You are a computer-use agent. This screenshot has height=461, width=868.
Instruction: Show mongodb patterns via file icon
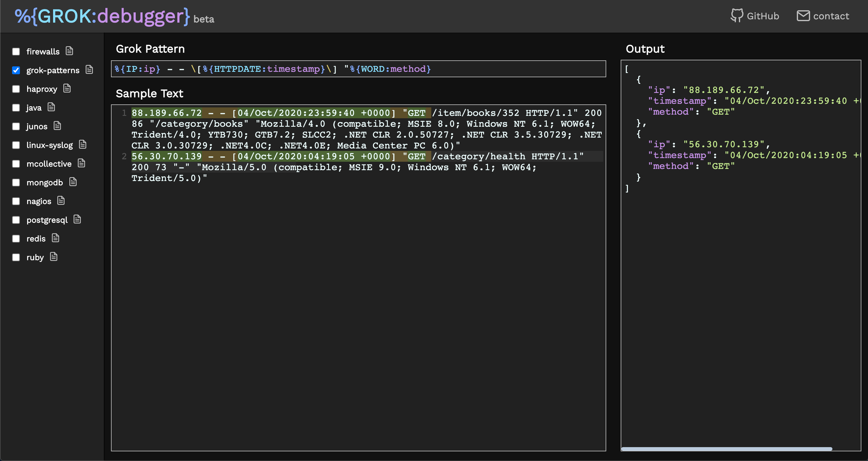[73, 182]
